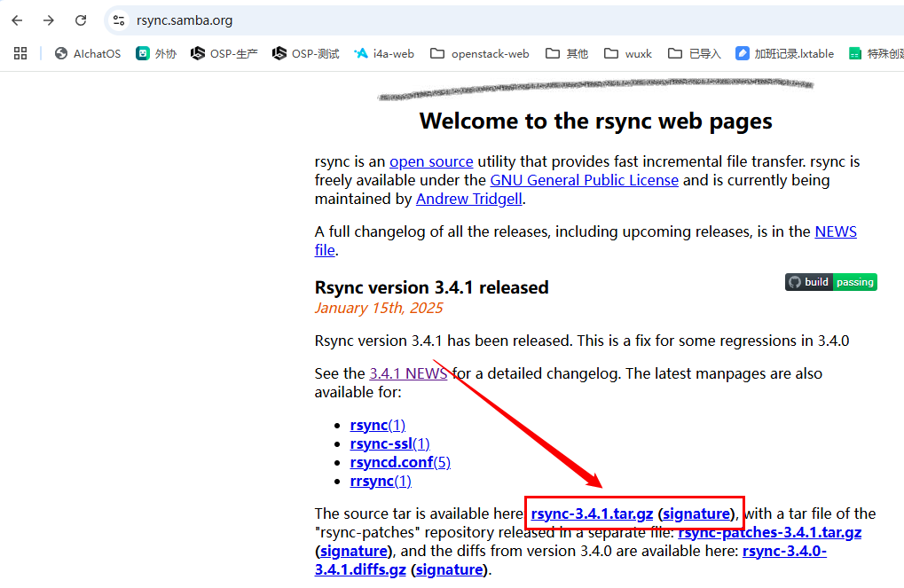Open the i4a-web bookmark
Viewport: 904px width, 588px height.
click(x=384, y=53)
